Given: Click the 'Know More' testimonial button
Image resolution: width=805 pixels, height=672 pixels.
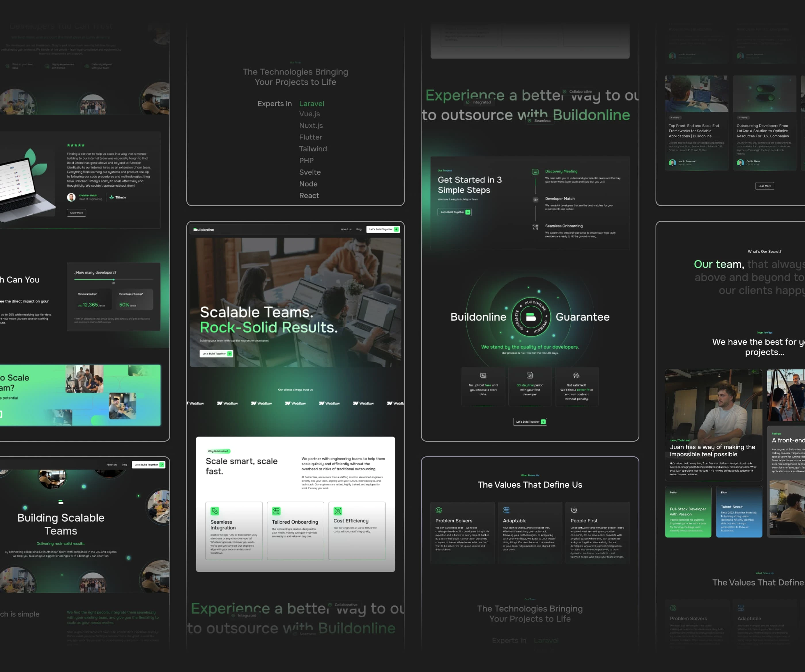Looking at the screenshot, I should [x=76, y=213].
